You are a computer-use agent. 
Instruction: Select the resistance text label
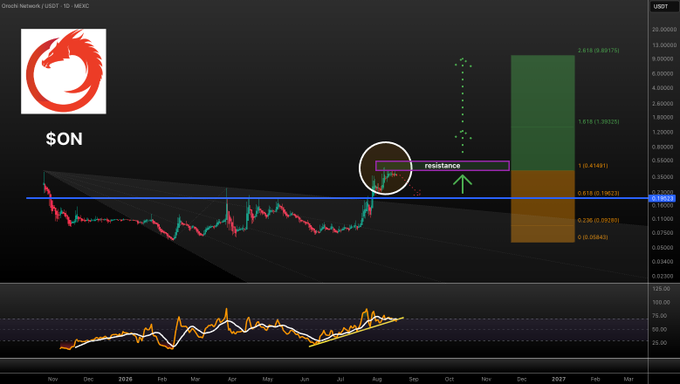click(442, 166)
